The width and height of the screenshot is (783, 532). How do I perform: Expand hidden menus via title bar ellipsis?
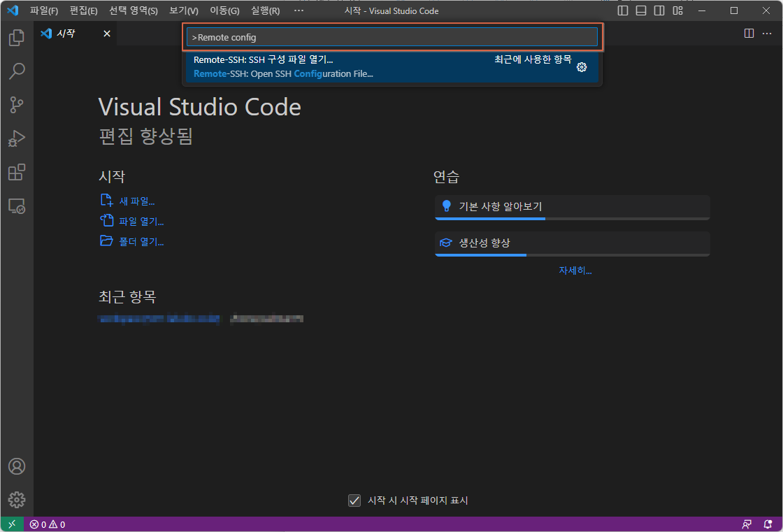click(299, 10)
